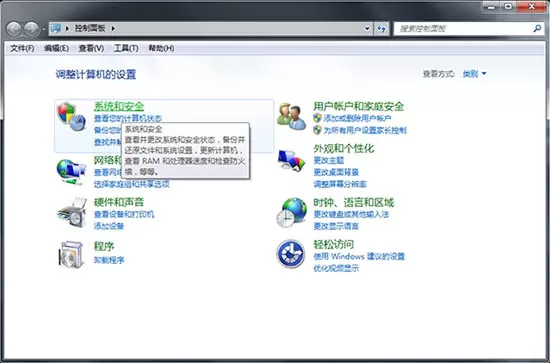Open the 工具(T) menu
Screen dimensions: 550x363
126,48
